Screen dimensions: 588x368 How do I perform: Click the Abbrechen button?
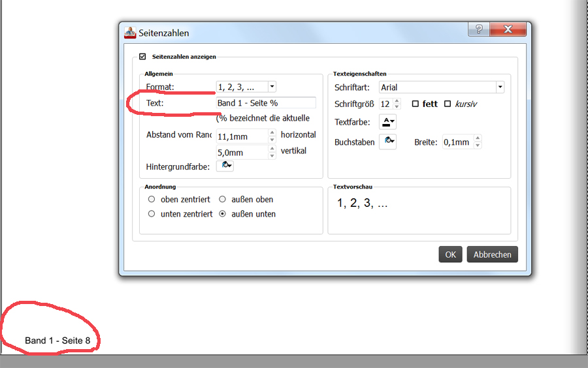click(493, 254)
